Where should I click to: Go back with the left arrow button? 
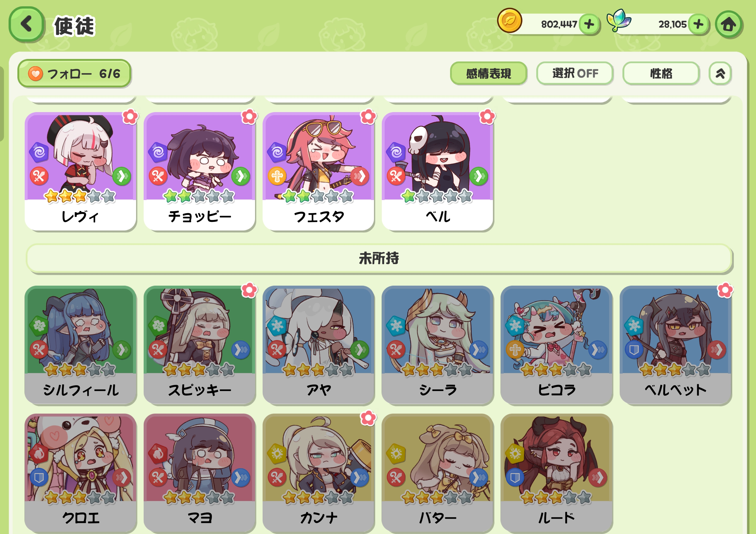coord(26,24)
